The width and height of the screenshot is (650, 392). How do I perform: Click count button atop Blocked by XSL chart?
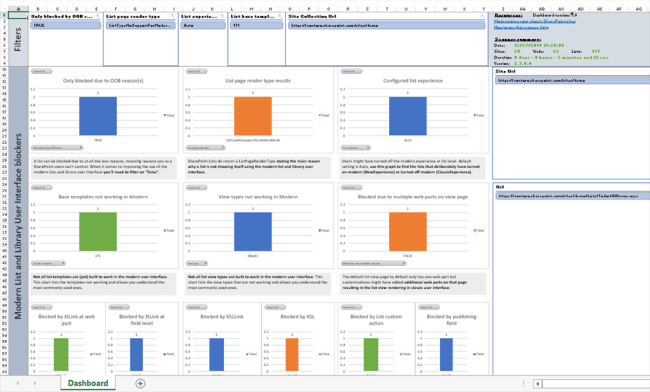point(275,307)
